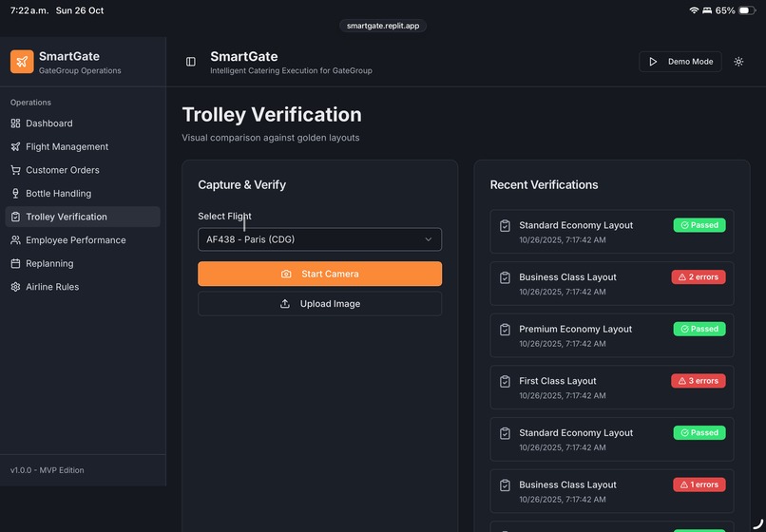
Task: Click the Replanning calendar icon
Action: (15, 263)
